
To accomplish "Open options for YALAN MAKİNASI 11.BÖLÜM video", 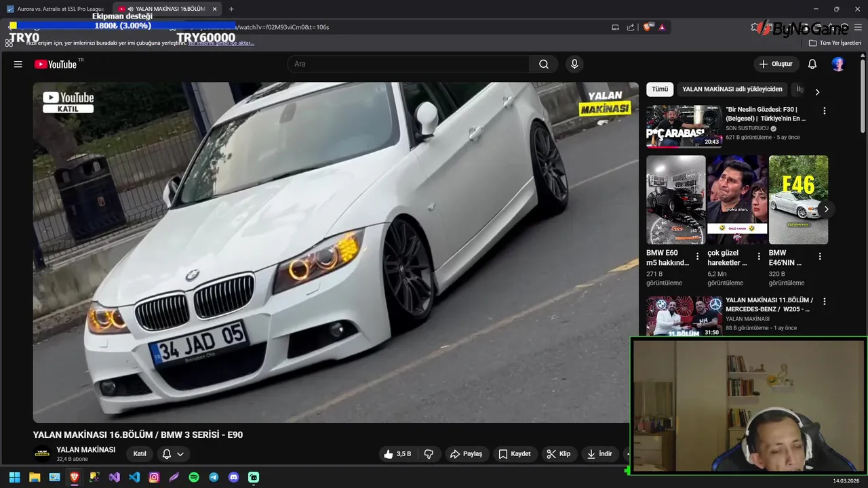I will (x=825, y=301).
